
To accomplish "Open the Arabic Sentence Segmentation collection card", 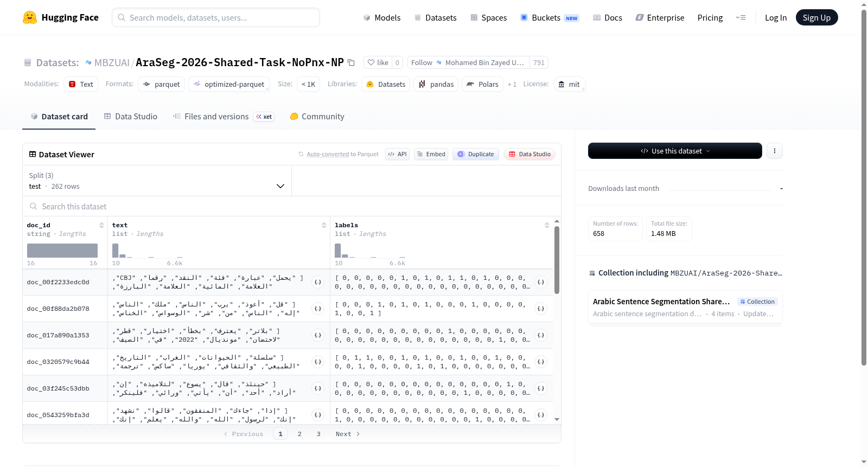I will pyautogui.click(x=685, y=307).
